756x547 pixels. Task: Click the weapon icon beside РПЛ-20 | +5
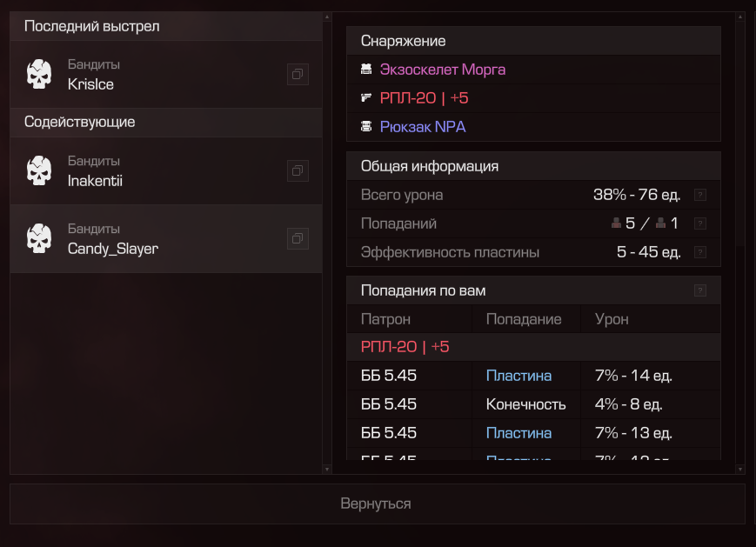pos(366,97)
